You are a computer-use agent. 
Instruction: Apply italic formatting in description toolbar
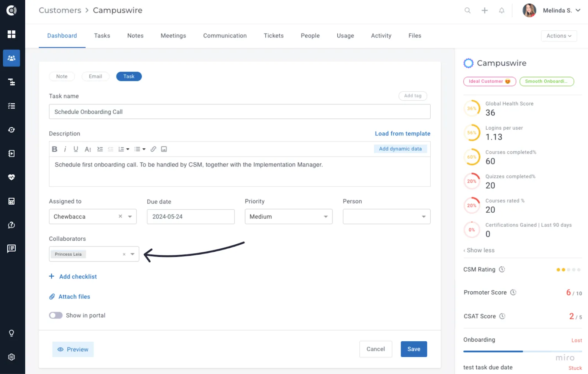(x=65, y=149)
